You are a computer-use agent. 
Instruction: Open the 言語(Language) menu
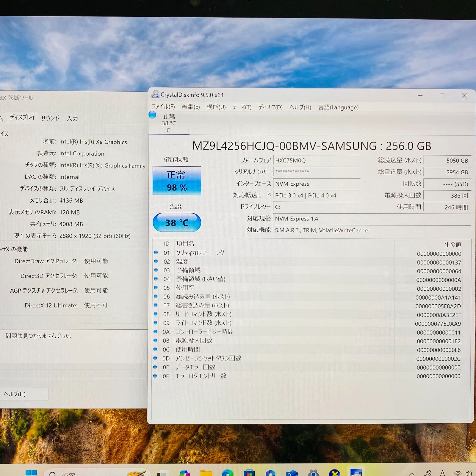[x=338, y=107]
